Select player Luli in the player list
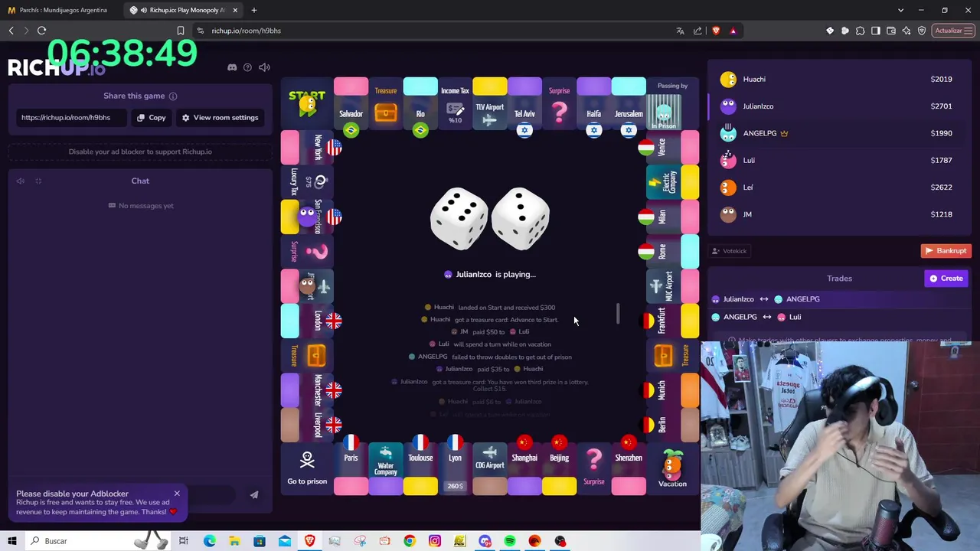The image size is (980, 551). [839, 161]
